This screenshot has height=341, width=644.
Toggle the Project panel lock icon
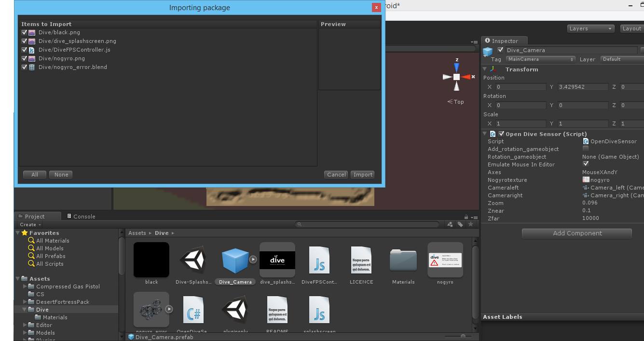point(466,217)
